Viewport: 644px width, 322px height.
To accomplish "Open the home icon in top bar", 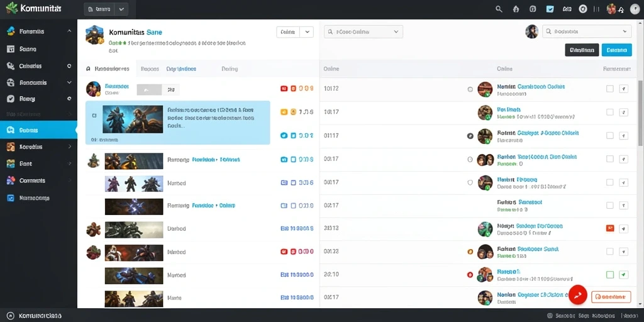I will click(x=516, y=9).
